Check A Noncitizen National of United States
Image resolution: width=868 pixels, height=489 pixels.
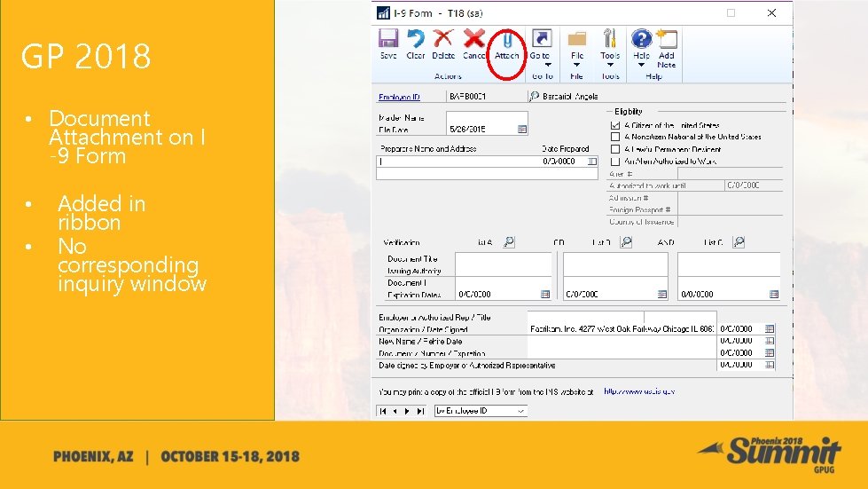coord(615,137)
